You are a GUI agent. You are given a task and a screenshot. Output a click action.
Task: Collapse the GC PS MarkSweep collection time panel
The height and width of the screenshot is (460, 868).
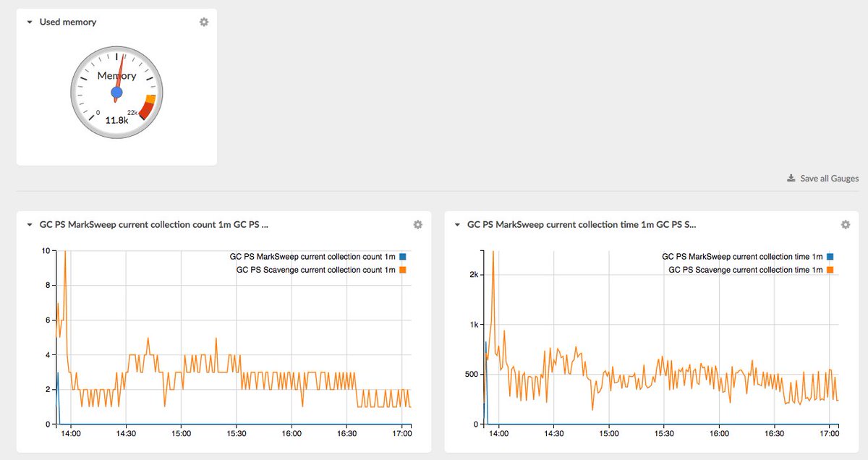coord(456,224)
